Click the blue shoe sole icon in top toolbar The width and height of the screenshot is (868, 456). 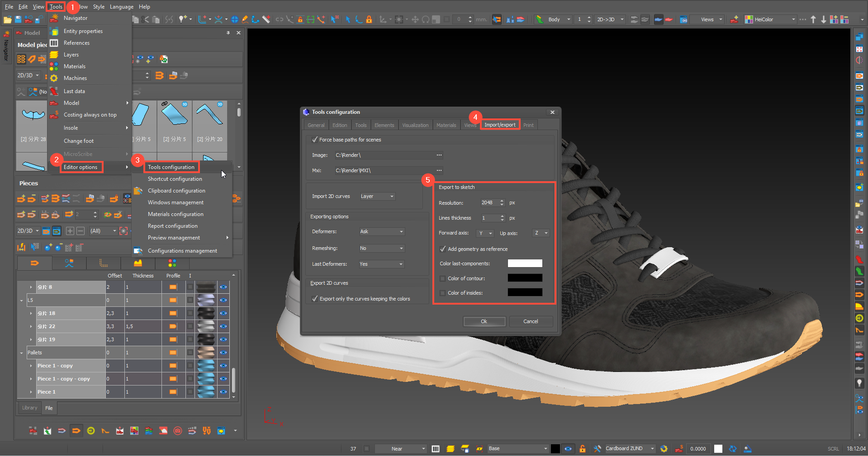[658, 19]
